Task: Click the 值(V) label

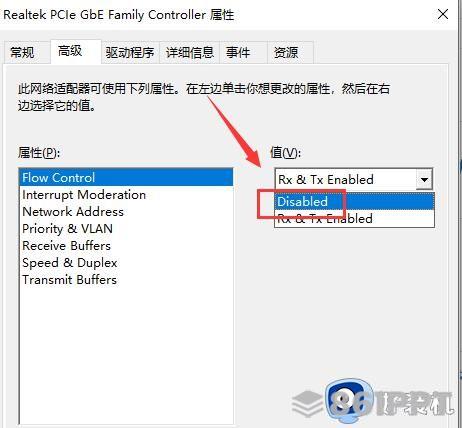Action: tap(285, 153)
